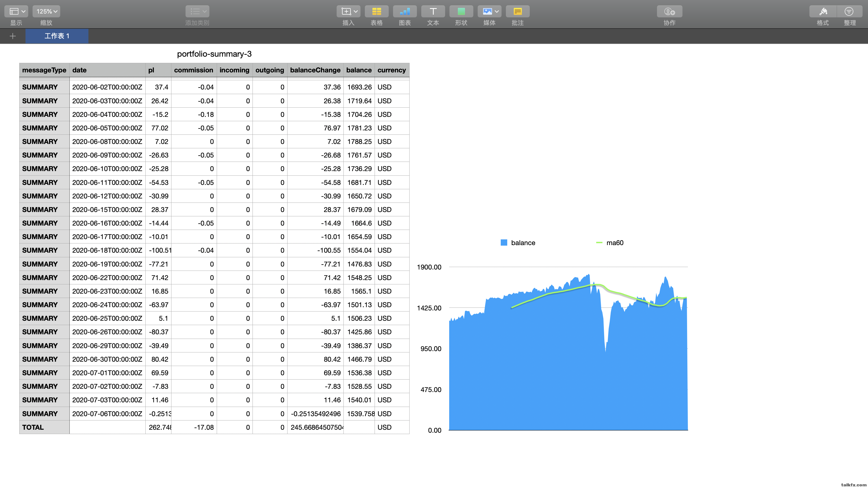Select balanceChange cell -100.55
This screenshot has width=868, height=488.
[x=315, y=251]
